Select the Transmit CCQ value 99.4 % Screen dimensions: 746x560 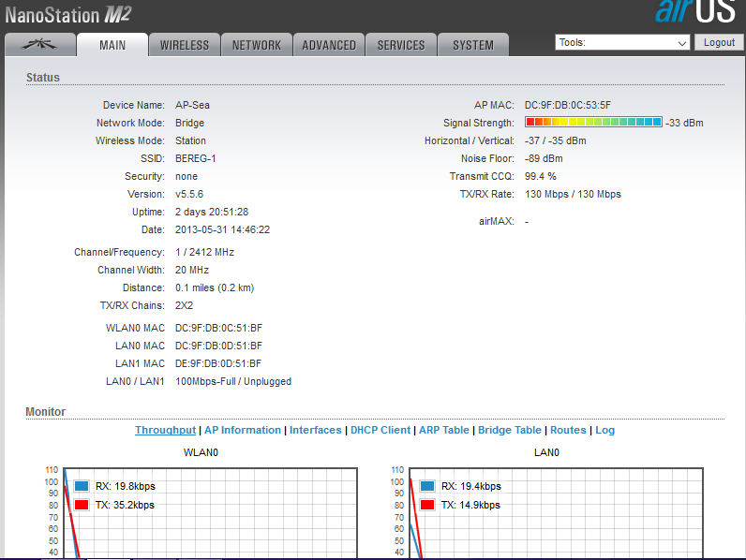click(540, 176)
